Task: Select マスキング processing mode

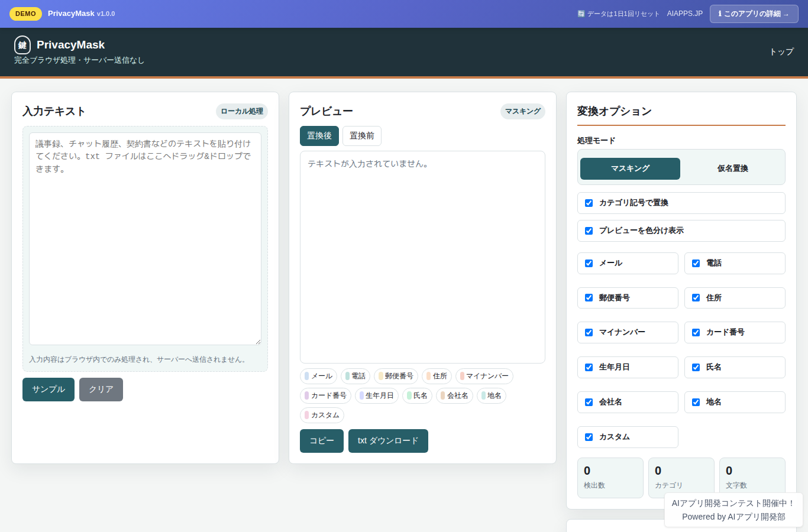Action: point(630,168)
